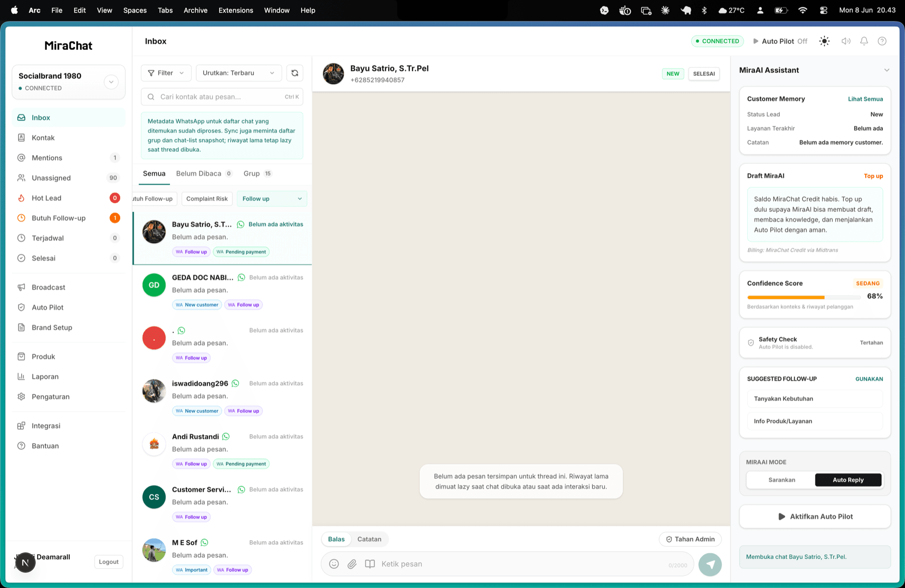Click the refresh sync icon button

tap(295, 73)
